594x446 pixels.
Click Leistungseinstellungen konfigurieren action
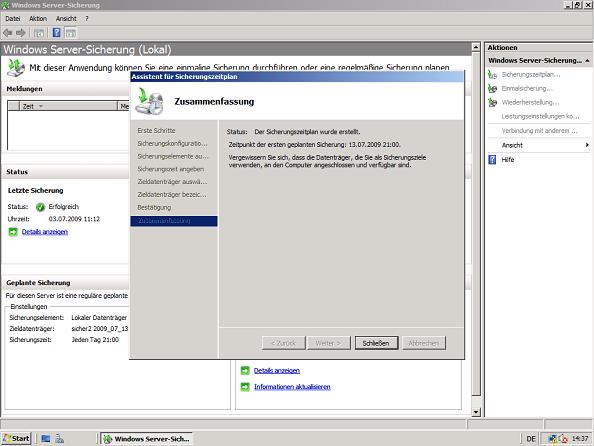540,116
